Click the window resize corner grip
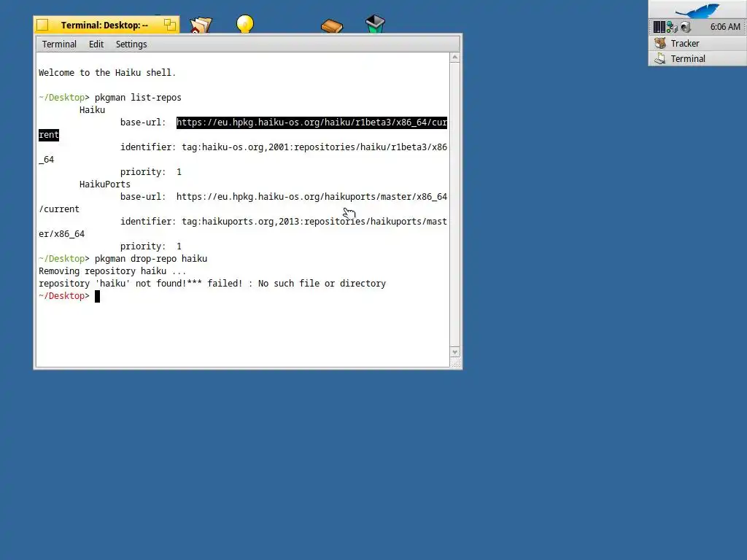Image resolution: width=747 pixels, height=560 pixels. tap(455, 363)
